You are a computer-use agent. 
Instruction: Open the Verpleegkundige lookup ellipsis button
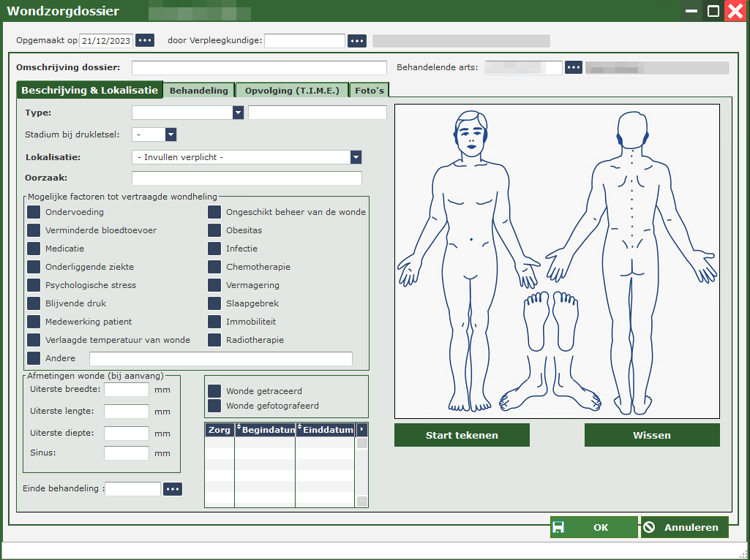point(356,41)
